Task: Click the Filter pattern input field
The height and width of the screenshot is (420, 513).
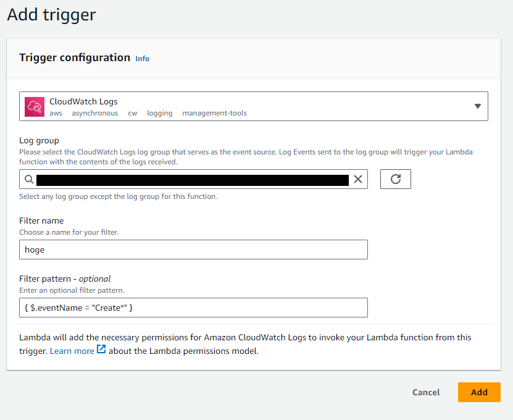Action: (x=193, y=308)
